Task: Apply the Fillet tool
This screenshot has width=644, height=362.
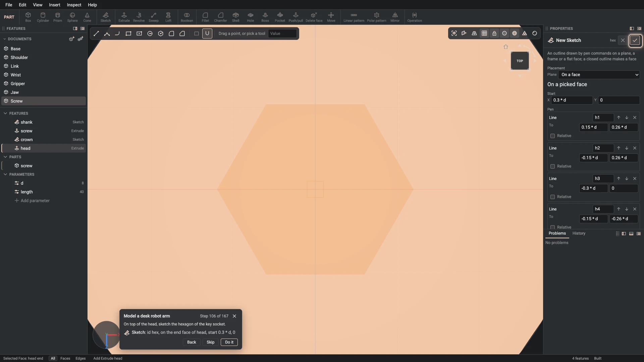Action: [x=205, y=17]
